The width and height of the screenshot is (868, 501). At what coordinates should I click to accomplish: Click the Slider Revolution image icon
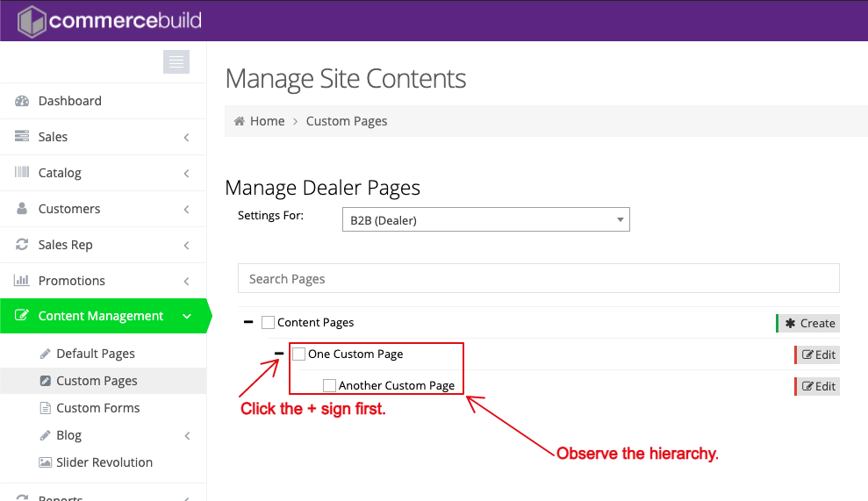[x=46, y=462]
